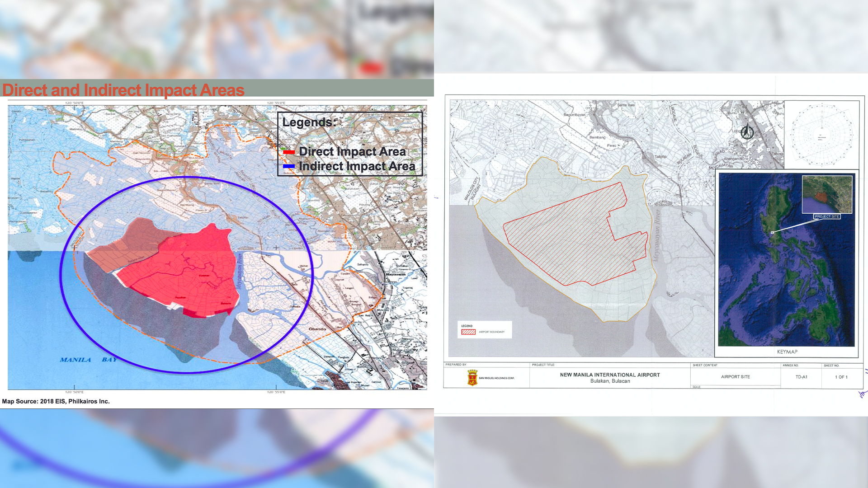This screenshot has width=868, height=488.
Task: Click the 'ANNEX NO.' field label
Action: pos(791,365)
